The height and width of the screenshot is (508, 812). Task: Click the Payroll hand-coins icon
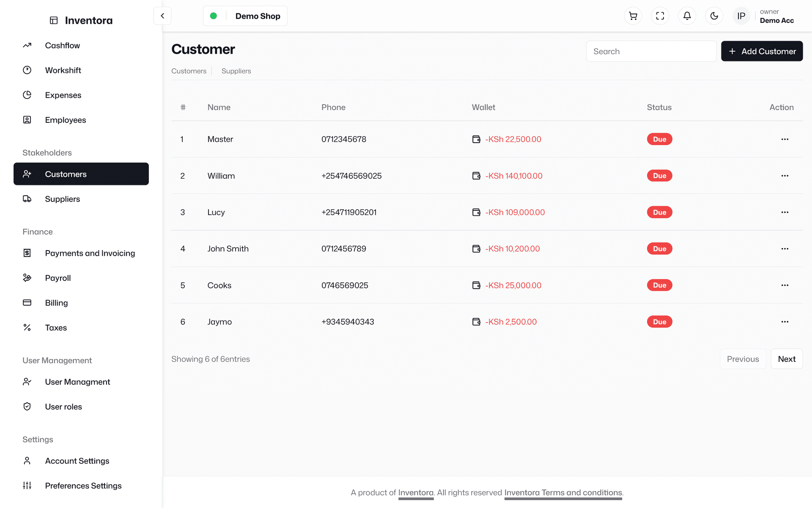click(x=27, y=278)
